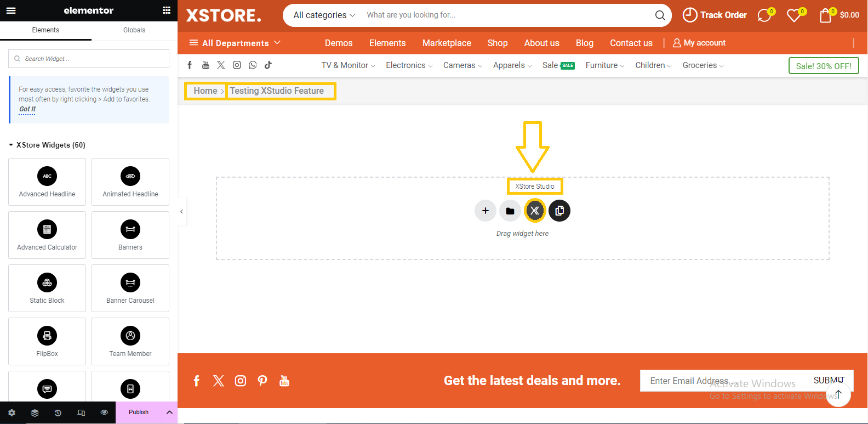
Task: Open the Elementor hamburger menu
Action: coord(11,10)
